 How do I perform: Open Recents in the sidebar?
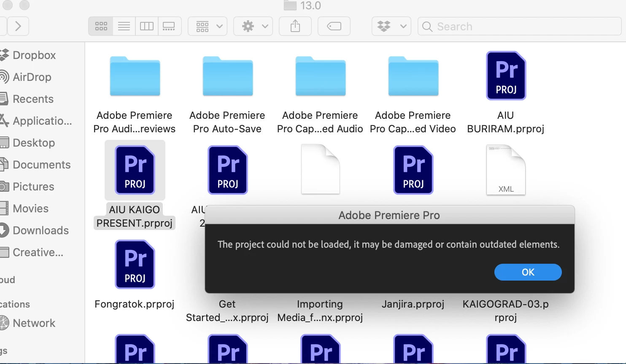pyautogui.click(x=33, y=99)
